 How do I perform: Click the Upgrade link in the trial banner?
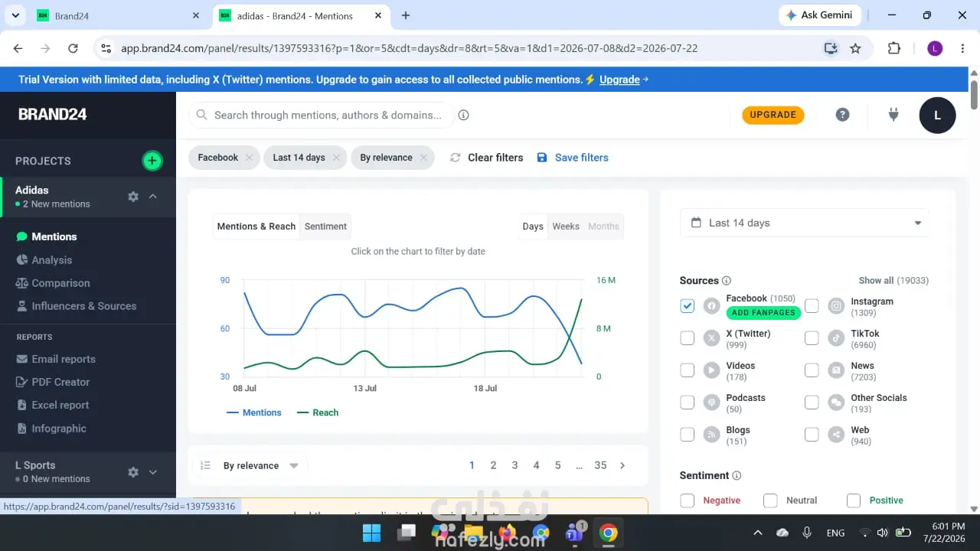pyautogui.click(x=619, y=80)
